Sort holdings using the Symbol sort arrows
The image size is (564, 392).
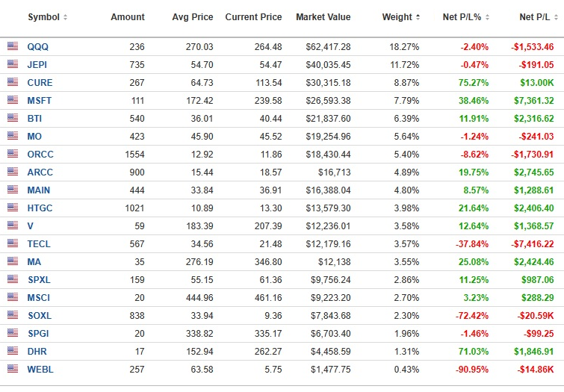[x=65, y=17]
